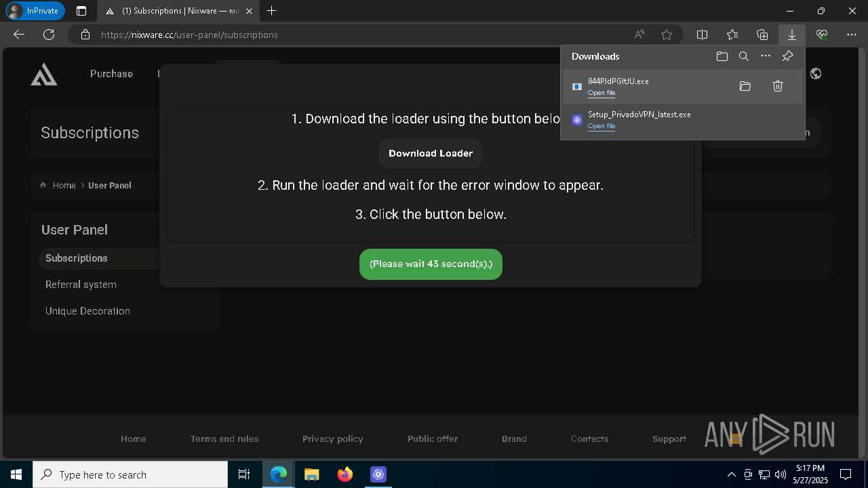Select Referral system in sidebar
Screen dimensions: 868x488
point(81,285)
